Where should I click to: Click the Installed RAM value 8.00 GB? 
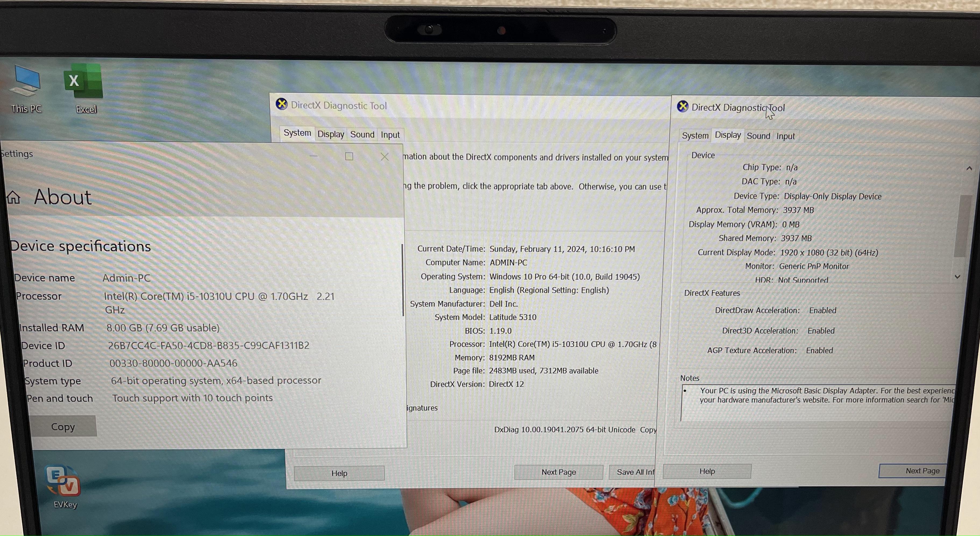(x=163, y=328)
